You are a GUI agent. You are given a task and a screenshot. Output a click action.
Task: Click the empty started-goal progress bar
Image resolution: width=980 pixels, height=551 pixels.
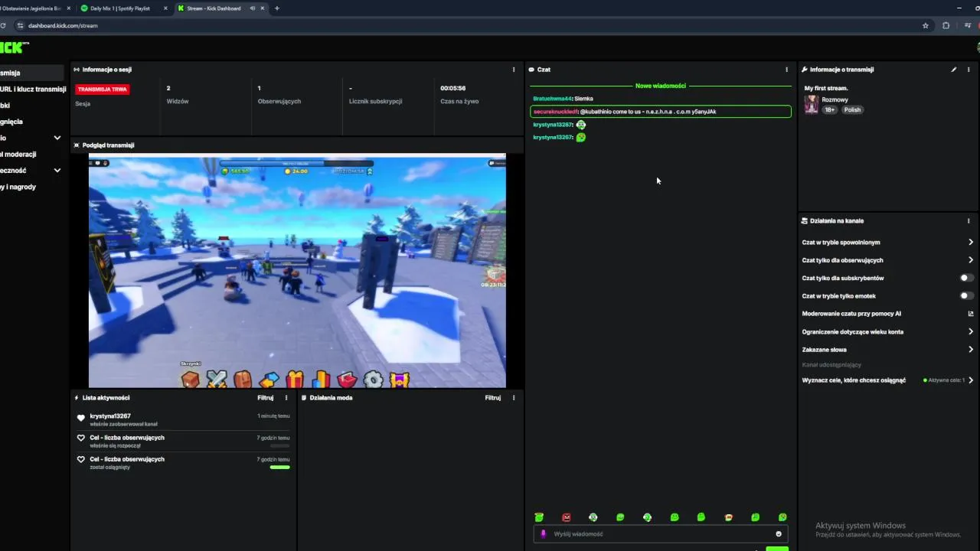tap(280, 445)
